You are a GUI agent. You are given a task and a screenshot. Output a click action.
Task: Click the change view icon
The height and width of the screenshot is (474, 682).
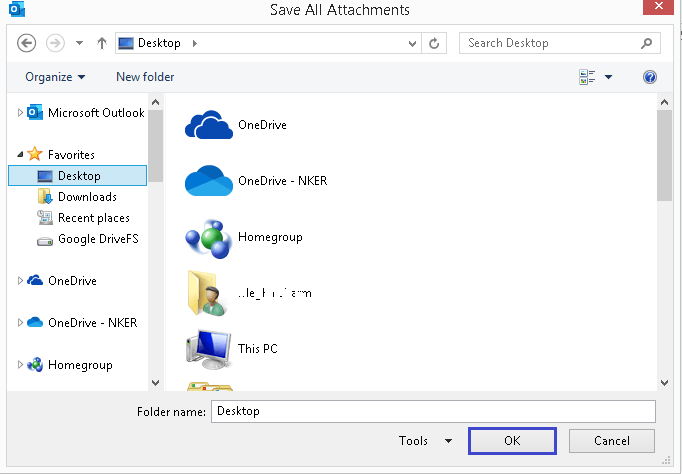pos(587,77)
